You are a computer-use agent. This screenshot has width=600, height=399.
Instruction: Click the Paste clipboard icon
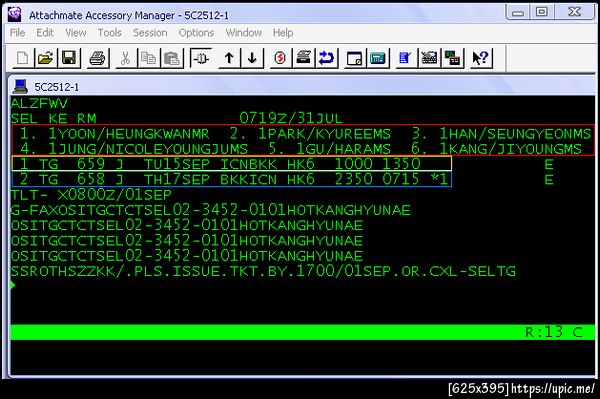click(171, 59)
